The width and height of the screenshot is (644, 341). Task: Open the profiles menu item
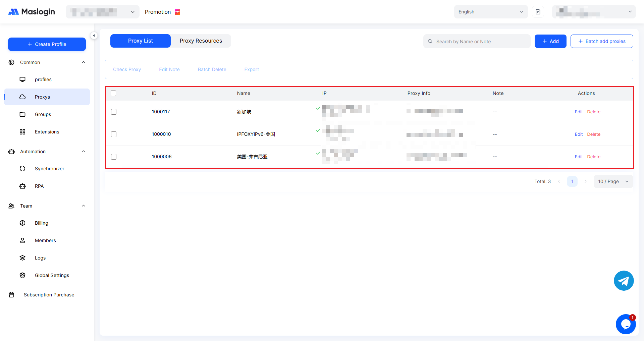[43, 79]
